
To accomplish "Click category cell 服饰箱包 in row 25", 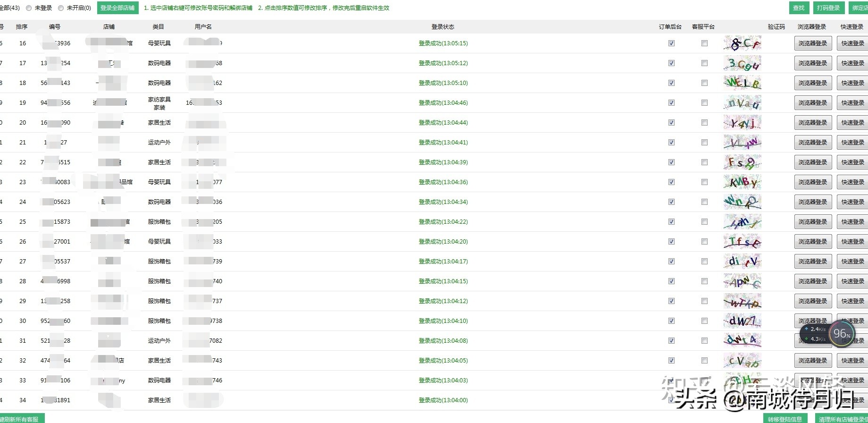I will pyautogui.click(x=159, y=222).
